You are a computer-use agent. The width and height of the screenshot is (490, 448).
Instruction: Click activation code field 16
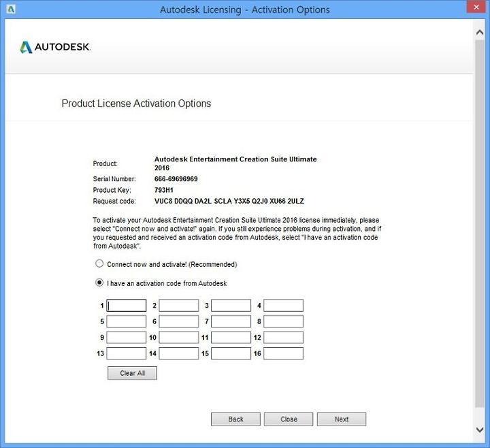[x=283, y=353]
